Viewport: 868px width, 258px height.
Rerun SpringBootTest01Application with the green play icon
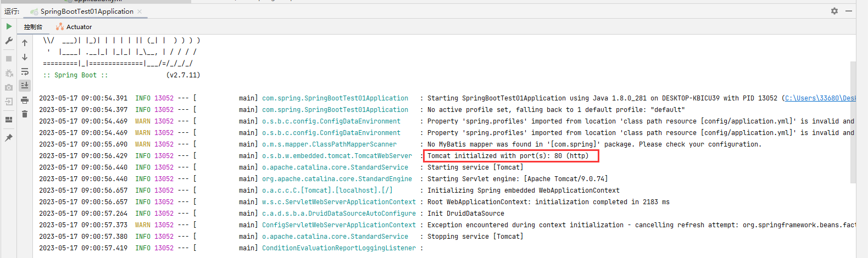coord(9,26)
